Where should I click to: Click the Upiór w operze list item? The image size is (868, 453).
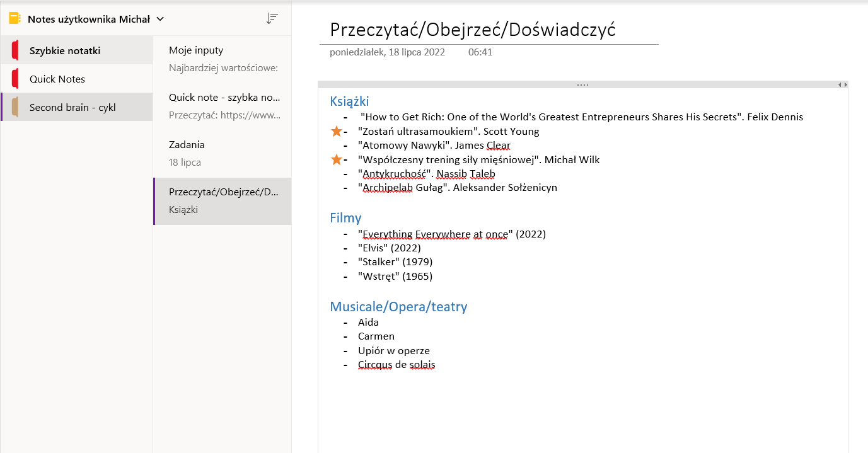coord(393,351)
